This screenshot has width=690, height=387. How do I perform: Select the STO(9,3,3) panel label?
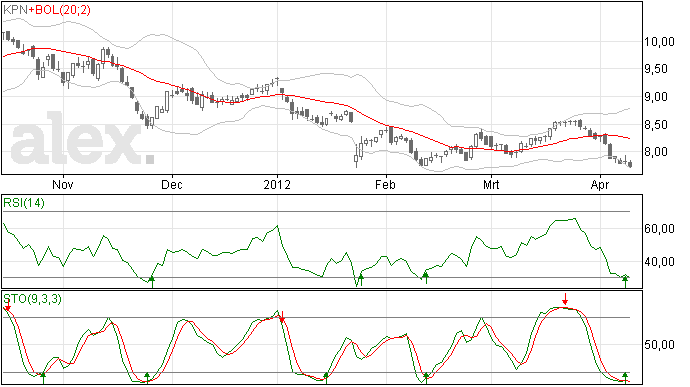click(x=33, y=299)
